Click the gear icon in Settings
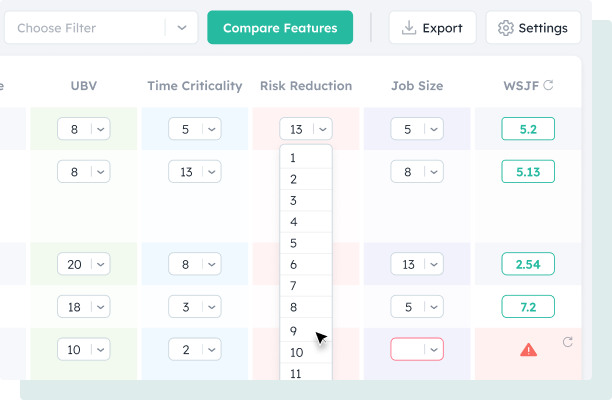Image resolution: width=612 pixels, height=400 pixels. tap(505, 28)
